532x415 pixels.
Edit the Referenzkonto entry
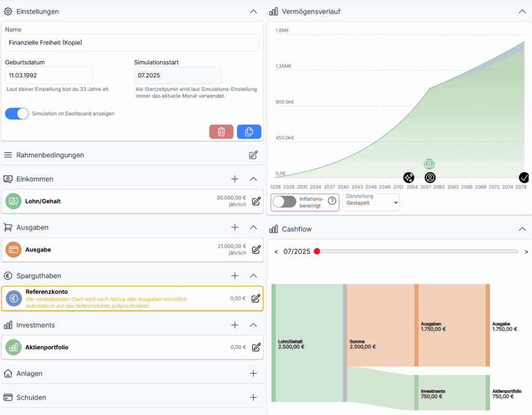coord(256,299)
